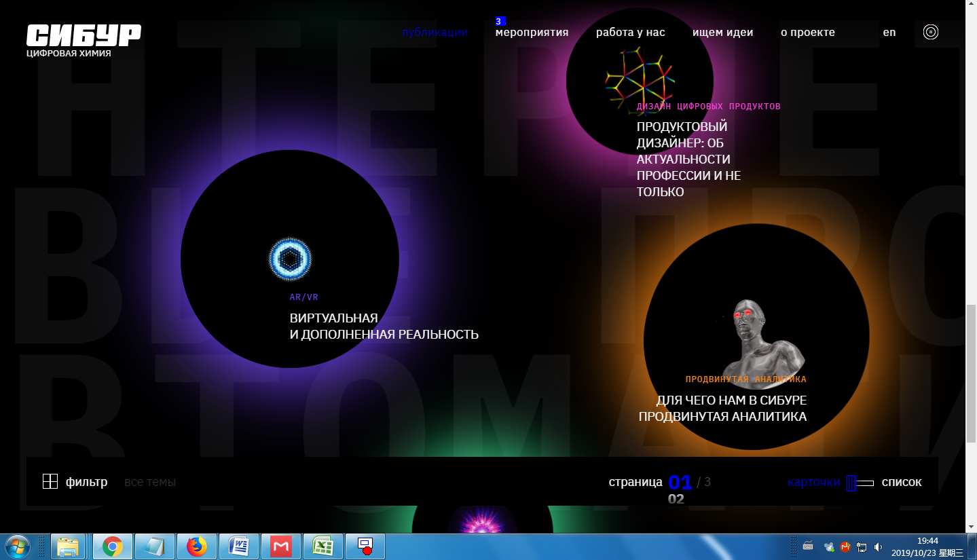Open the Windows Start menu
The image size is (977, 560).
coord(16,546)
